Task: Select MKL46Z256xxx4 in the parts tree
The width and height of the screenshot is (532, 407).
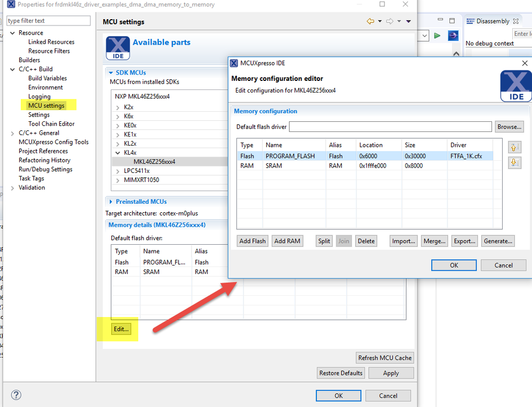Action: tap(154, 162)
